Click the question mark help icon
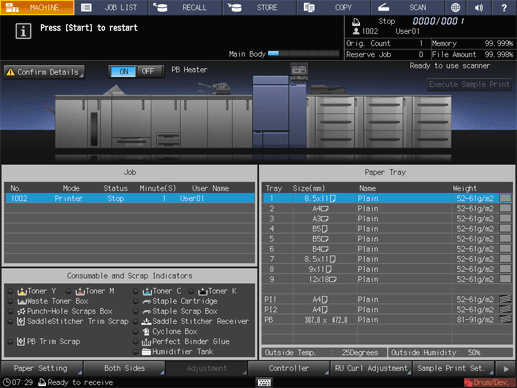 pyautogui.click(x=504, y=7)
